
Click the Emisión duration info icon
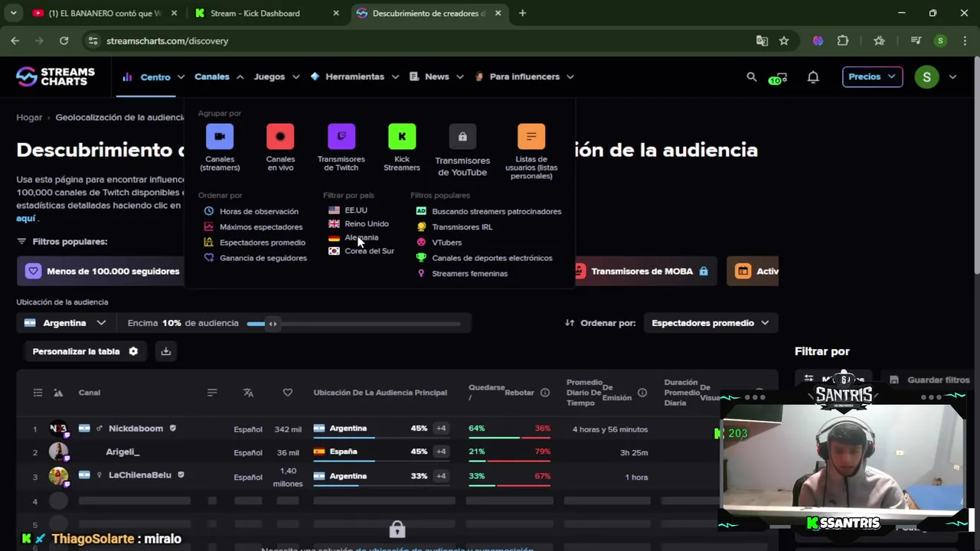point(642,393)
